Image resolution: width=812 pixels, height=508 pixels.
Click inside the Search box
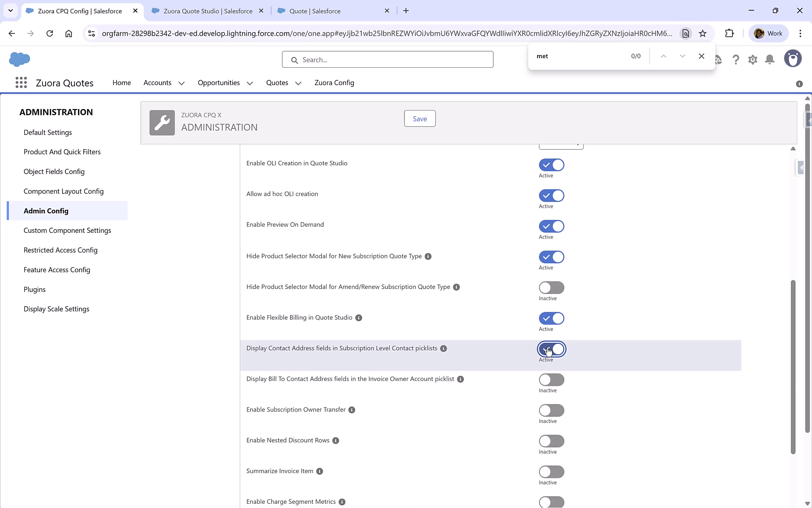(x=387, y=59)
